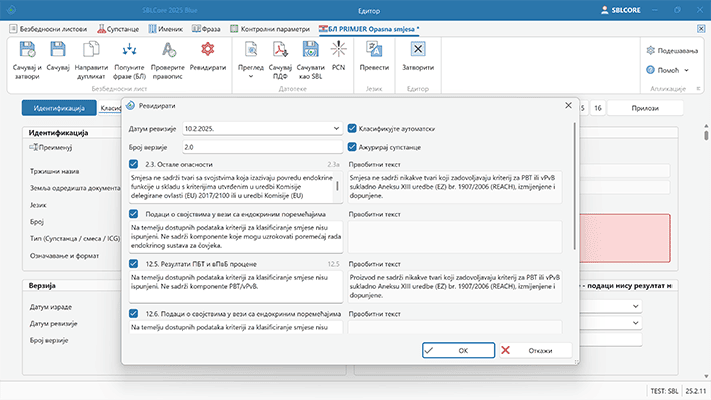
Task: Click the Ревидирати gear icon in ribbon
Action: point(208,49)
